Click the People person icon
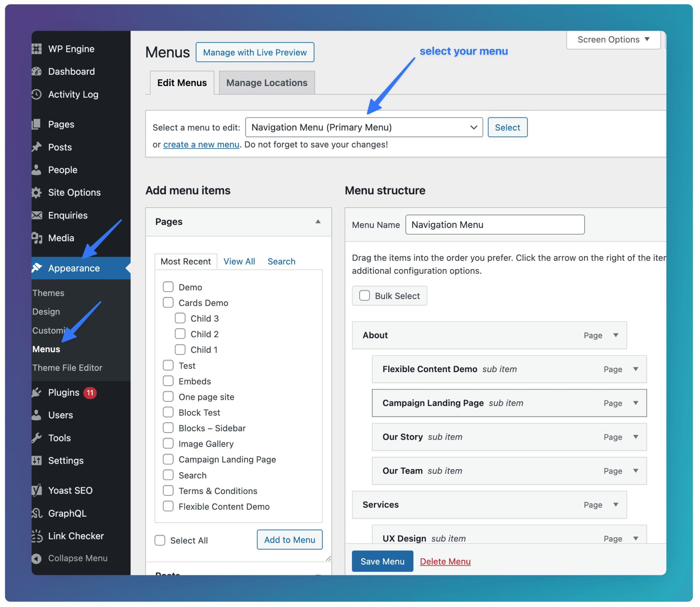The image size is (700, 607). coord(37,170)
